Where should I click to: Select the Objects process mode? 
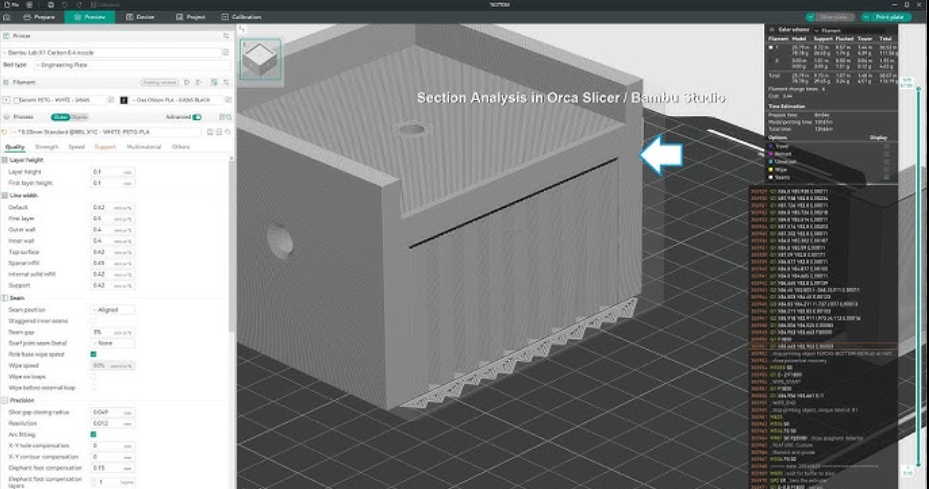click(x=79, y=117)
